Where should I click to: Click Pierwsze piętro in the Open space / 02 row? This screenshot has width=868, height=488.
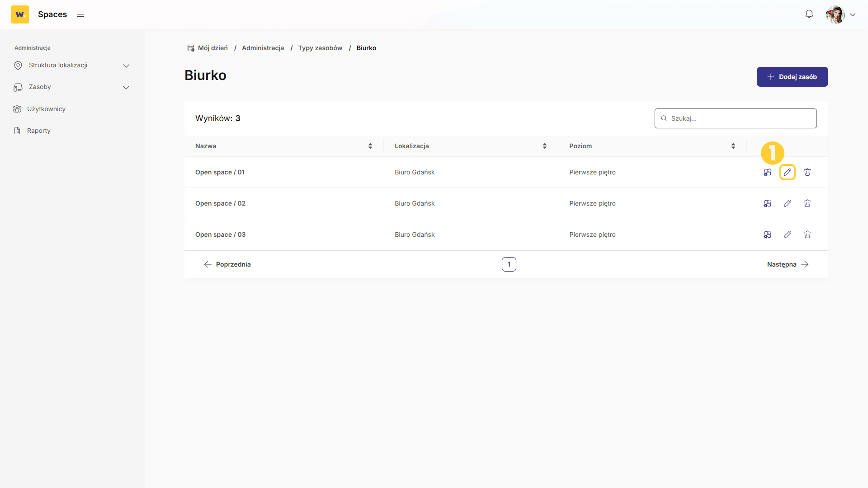coord(592,203)
